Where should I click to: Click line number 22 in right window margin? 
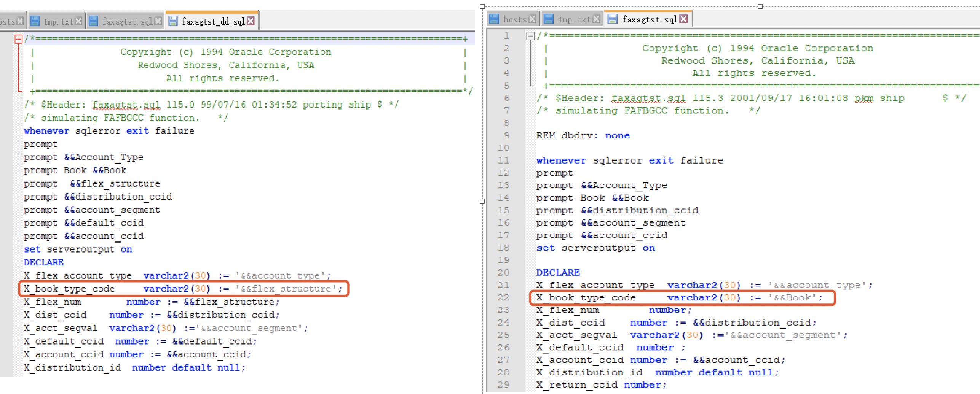coord(504,297)
